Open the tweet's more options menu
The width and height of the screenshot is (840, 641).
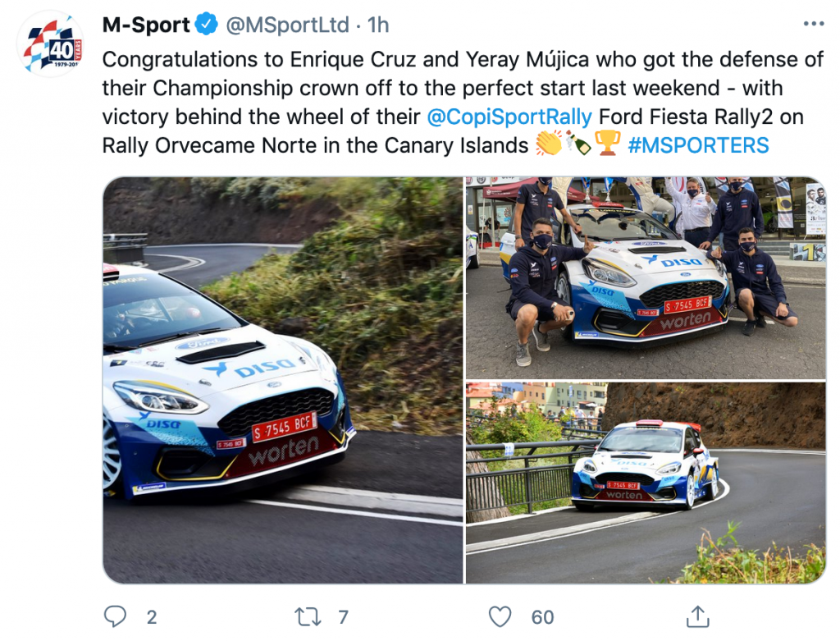pos(813,25)
